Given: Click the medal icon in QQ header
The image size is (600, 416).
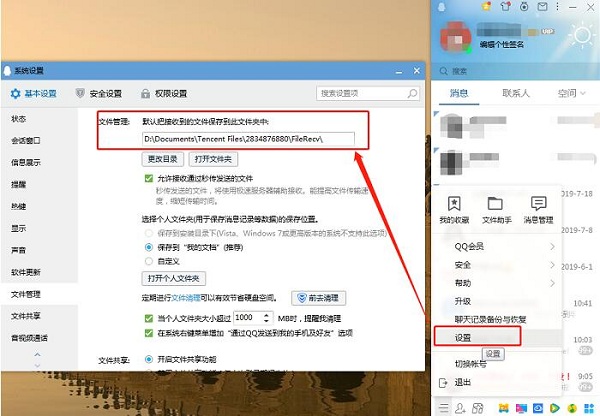Looking at the screenshot, I should click(x=524, y=6).
